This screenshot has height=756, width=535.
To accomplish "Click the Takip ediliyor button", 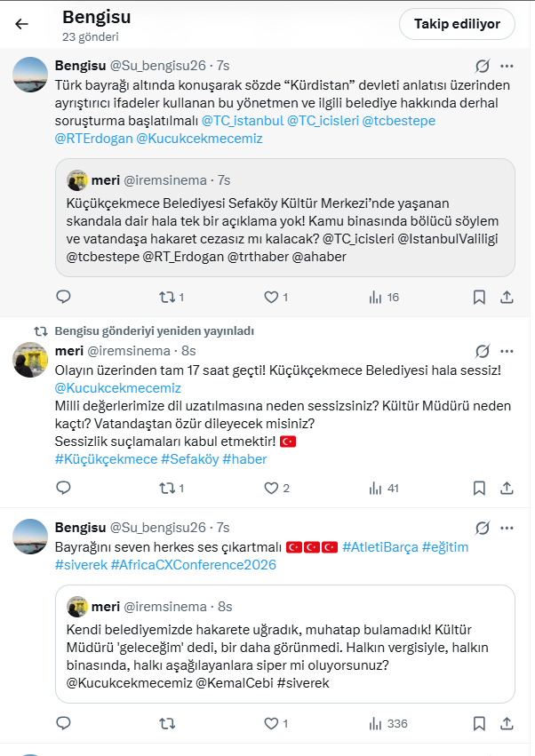I will click(457, 24).
